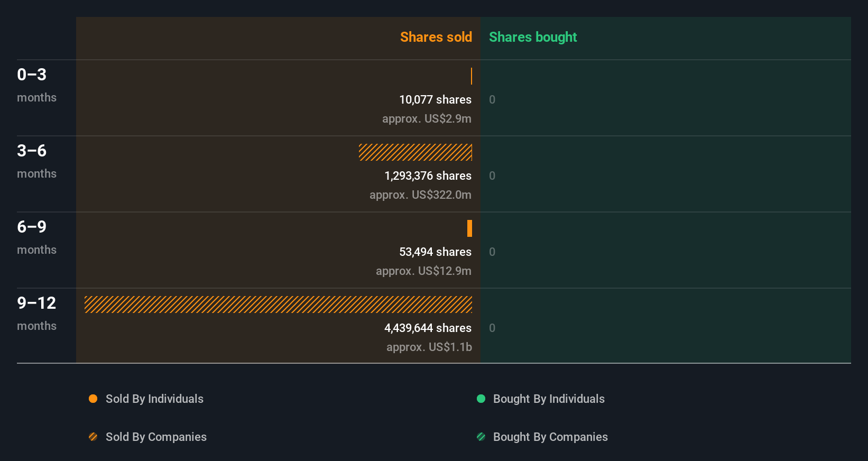This screenshot has height=461, width=868.
Task: Select the Sold By Companies legend label
Action: pos(156,437)
